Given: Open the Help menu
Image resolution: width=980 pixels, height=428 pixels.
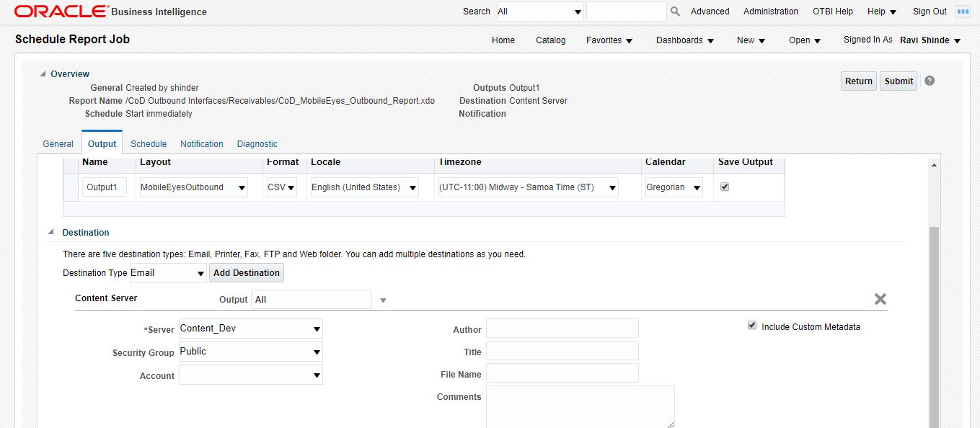Looking at the screenshot, I should click(x=882, y=12).
